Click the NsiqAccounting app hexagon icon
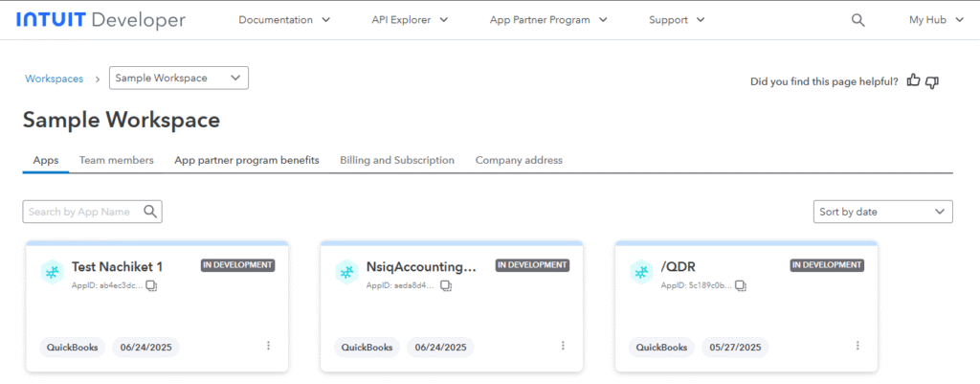Screen dimensions: 980x384 (346, 271)
